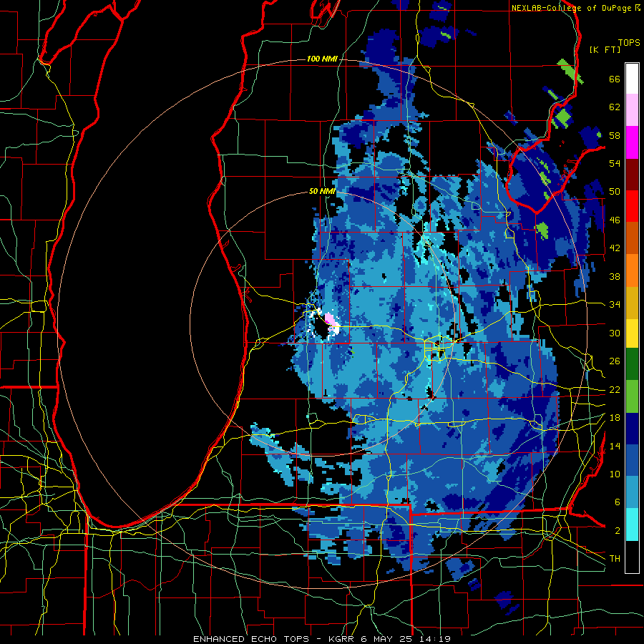The image size is (644, 644).
Task: Click the pink high echo top near radar
Action: click(x=331, y=321)
